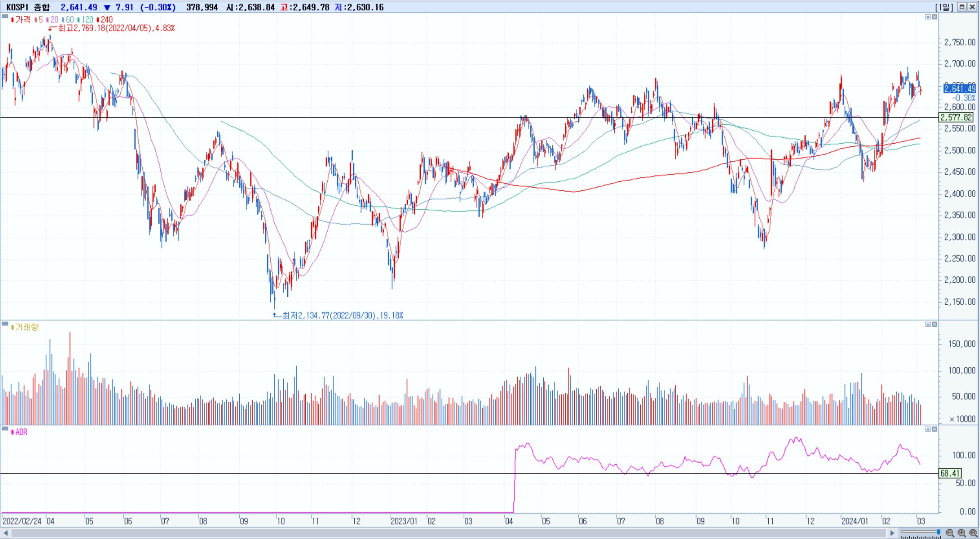Viewport: 980px width, 539px height.
Task: Toggle the 5-day moving average legend
Action: pos(39,20)
